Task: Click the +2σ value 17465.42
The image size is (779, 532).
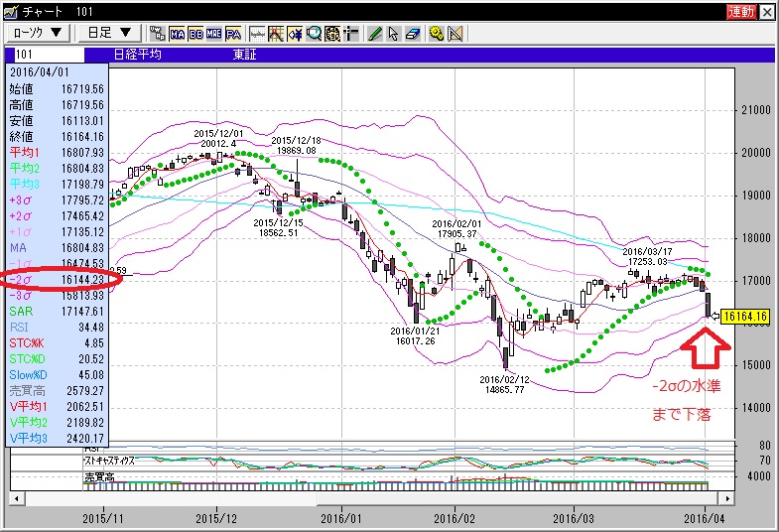Action: pyautogui.click(x=83, y=216)
